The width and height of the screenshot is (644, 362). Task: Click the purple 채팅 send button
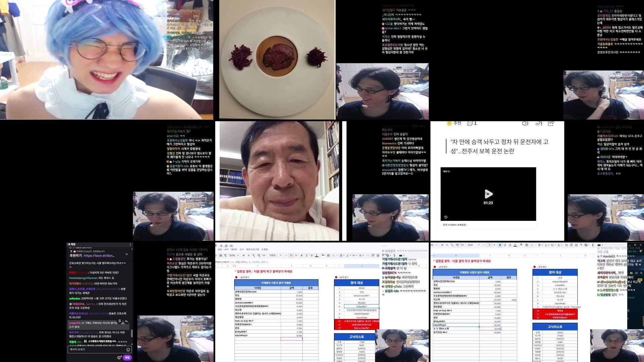point(127,358)
